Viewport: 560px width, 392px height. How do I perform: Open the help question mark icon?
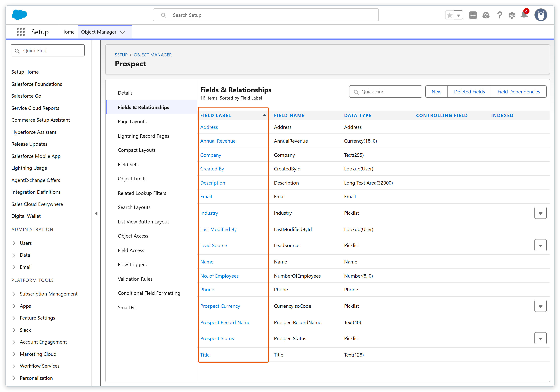(x=499, y=15)
